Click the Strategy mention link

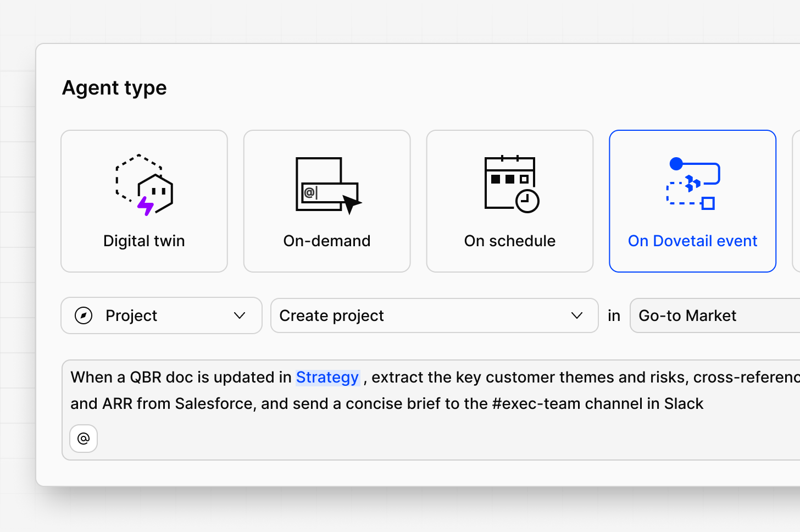[327, 378]
